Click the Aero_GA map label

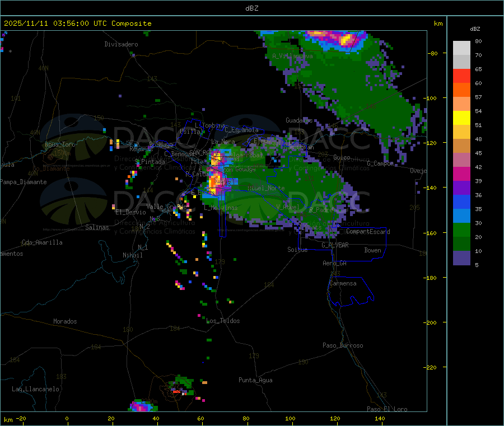(335, 263)
